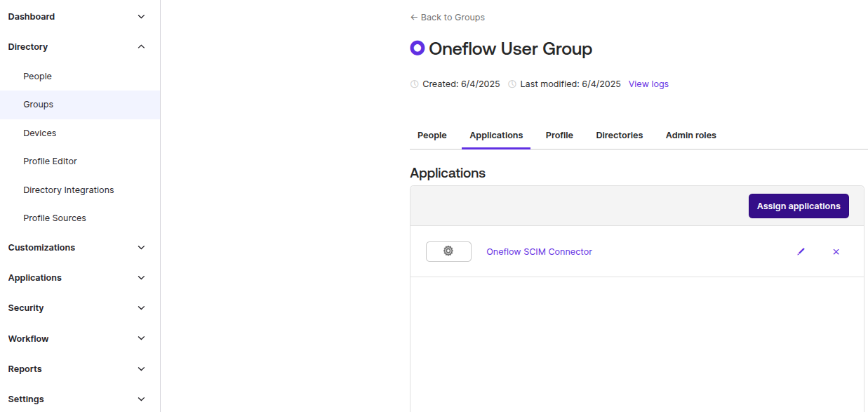Expand the Customizations chevron

[141, 248]
